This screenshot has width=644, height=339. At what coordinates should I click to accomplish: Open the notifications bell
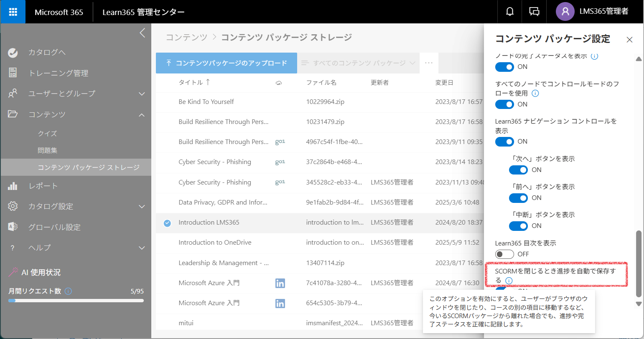pos(510,12)
